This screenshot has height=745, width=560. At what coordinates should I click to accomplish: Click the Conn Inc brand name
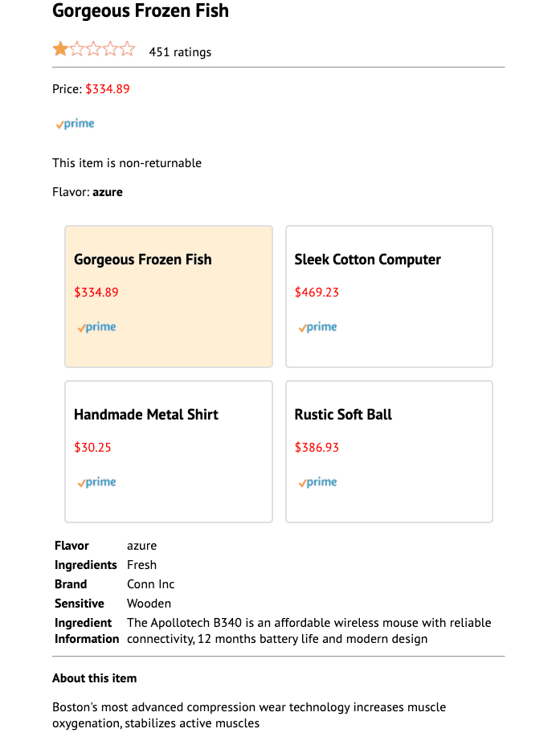coord(149,583)
